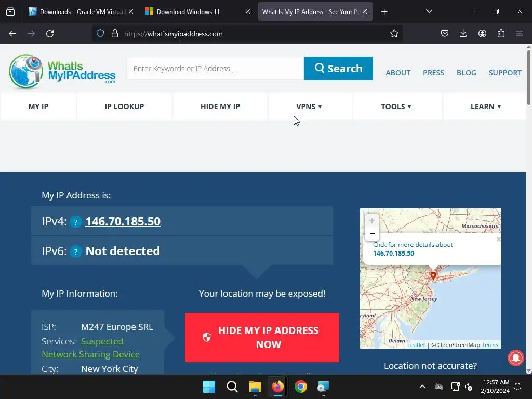The width and height of the screenshot is (532, 399).
Task: Open extensions puzzle icon
Action: pyautogui.click(x=501, y=33)
